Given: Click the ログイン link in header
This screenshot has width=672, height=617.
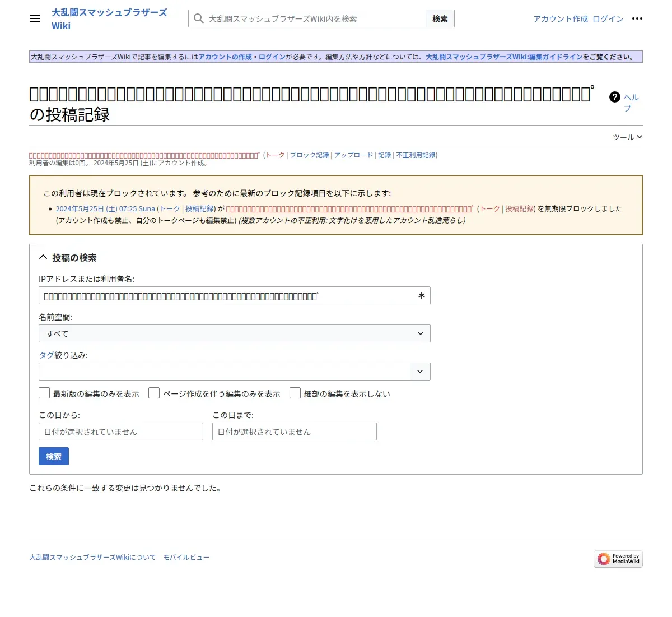Looking at the screenshot, I should [608, 18].
